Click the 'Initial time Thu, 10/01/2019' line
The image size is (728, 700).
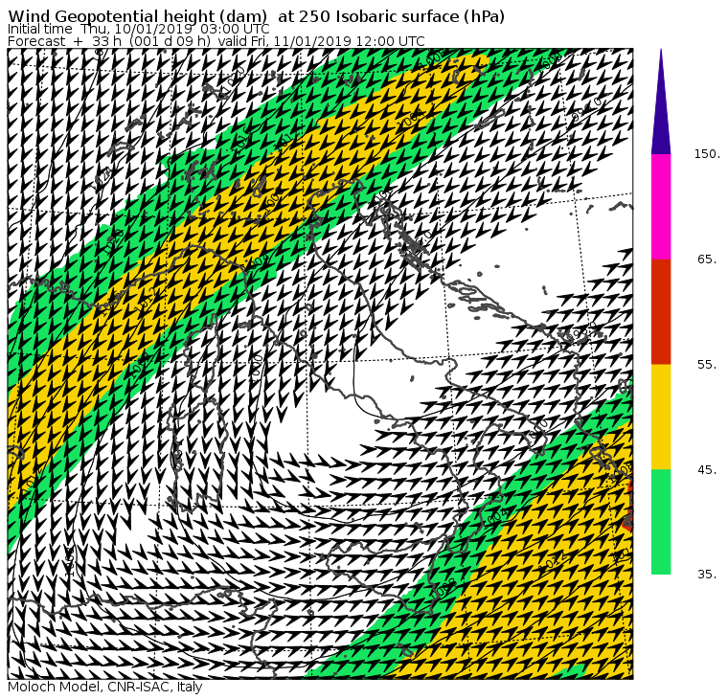[138, 30]
